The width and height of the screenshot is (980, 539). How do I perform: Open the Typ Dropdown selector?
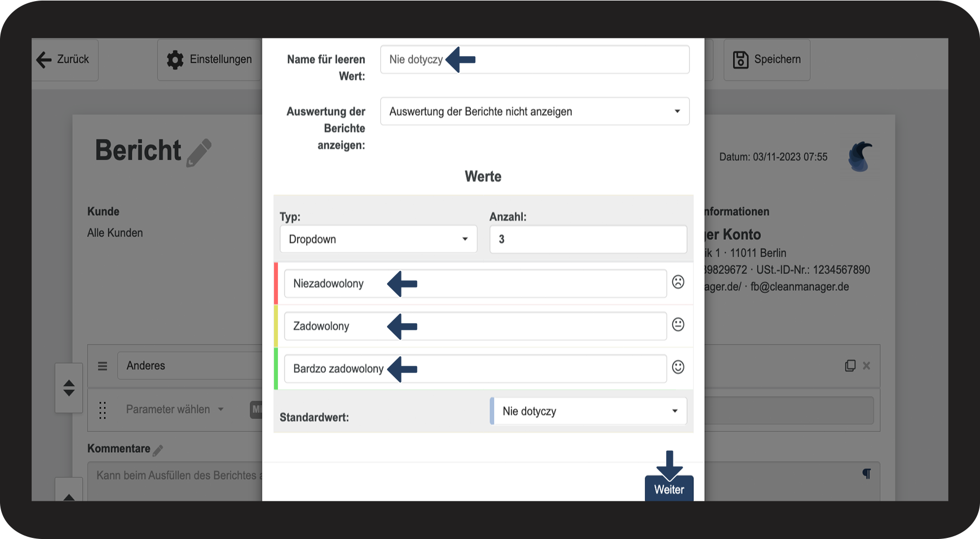[x=378, y=239]
